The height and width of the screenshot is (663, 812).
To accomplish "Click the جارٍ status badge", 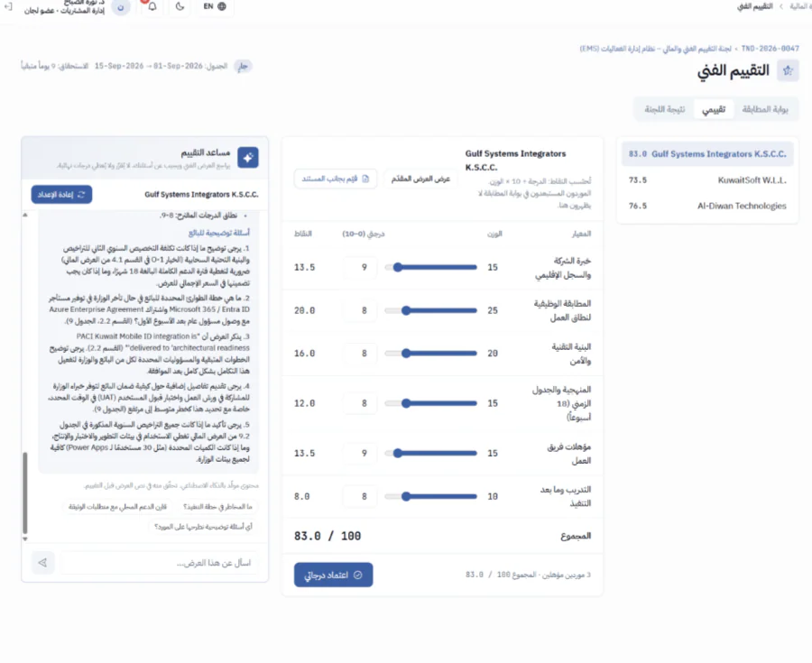I will click(243, 66).
